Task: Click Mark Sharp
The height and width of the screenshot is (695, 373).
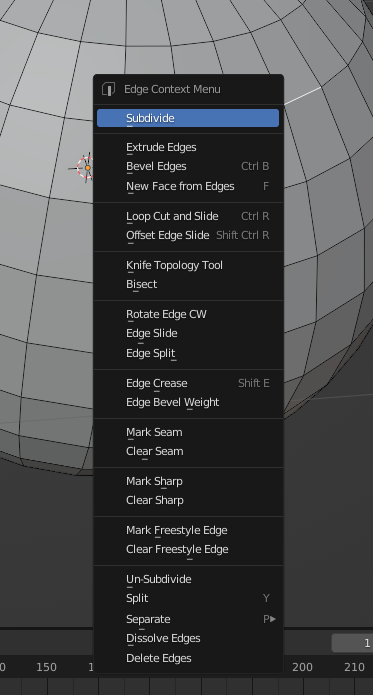Action: [x=188, y=481]
